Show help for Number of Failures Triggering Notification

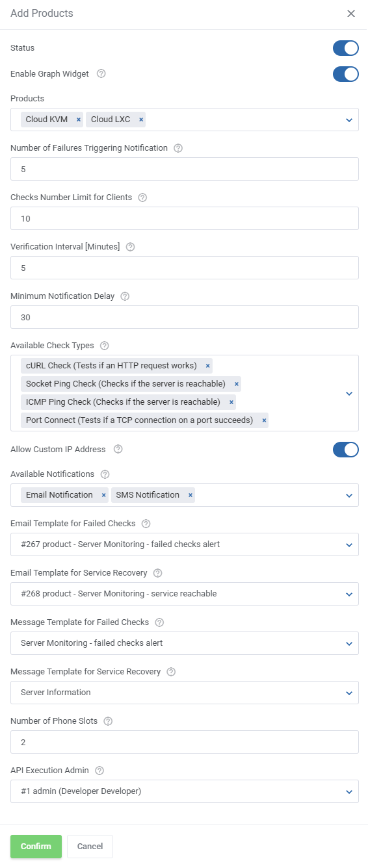[x=178, y=147]
